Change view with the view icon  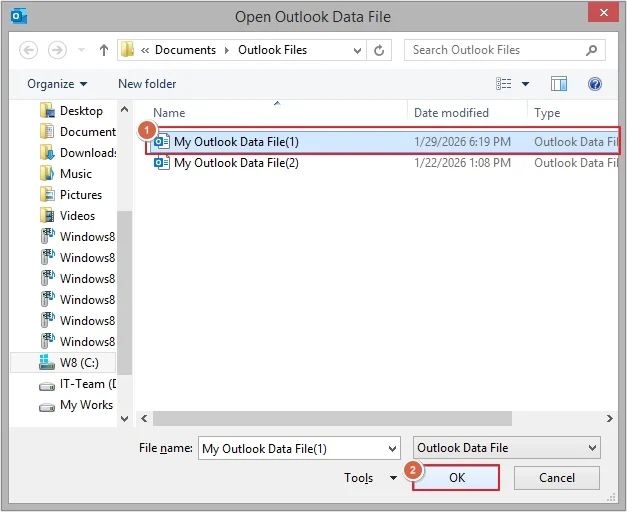(504, 84)
